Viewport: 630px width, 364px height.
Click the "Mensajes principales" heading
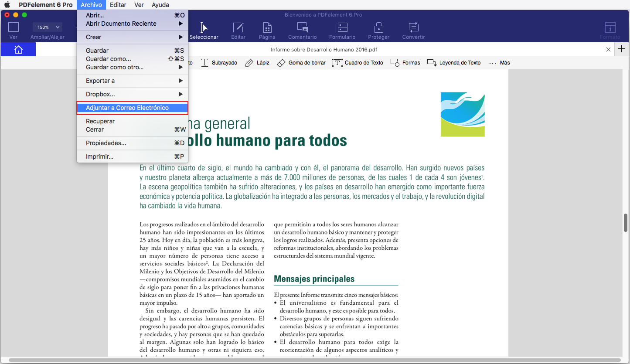pyautogui.click(x=314, y=279)
